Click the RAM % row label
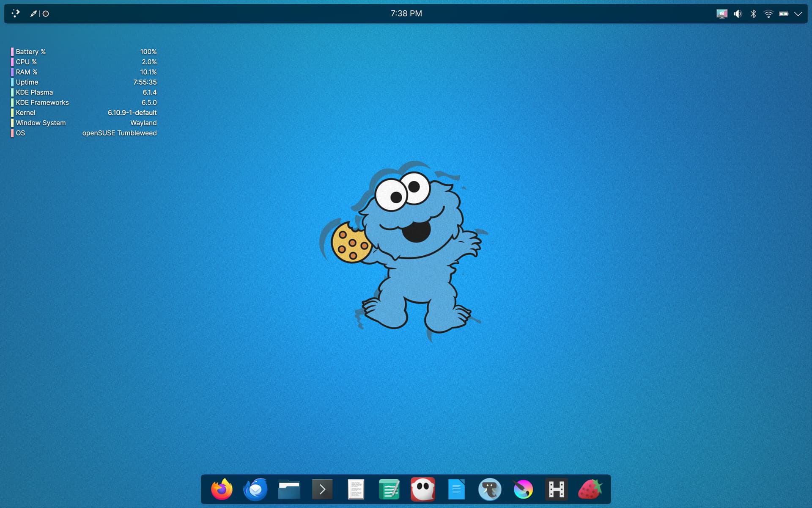812x508 pixels. [27, 72]
